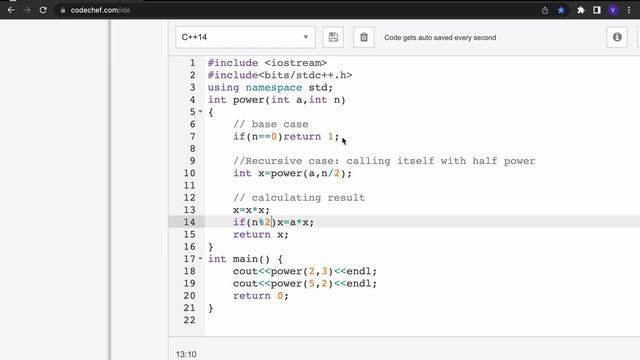Click 'int main() {' line
640x360 pixels.
tap(245, 259)
